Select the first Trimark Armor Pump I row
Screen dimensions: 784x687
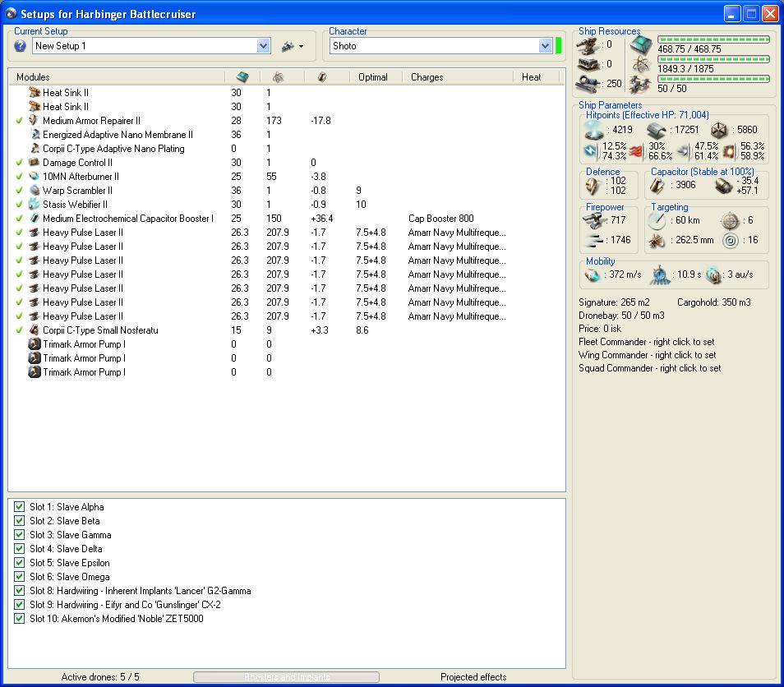point(84,344)
